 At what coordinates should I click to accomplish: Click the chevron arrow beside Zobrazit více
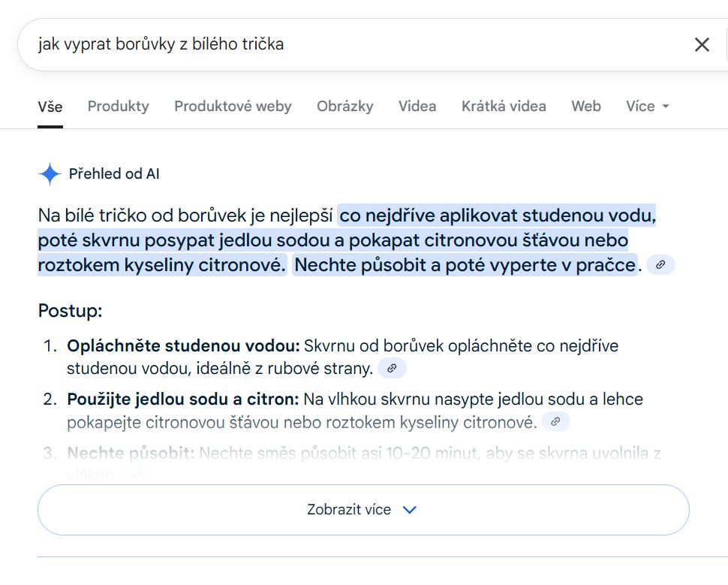pos(410,510)
